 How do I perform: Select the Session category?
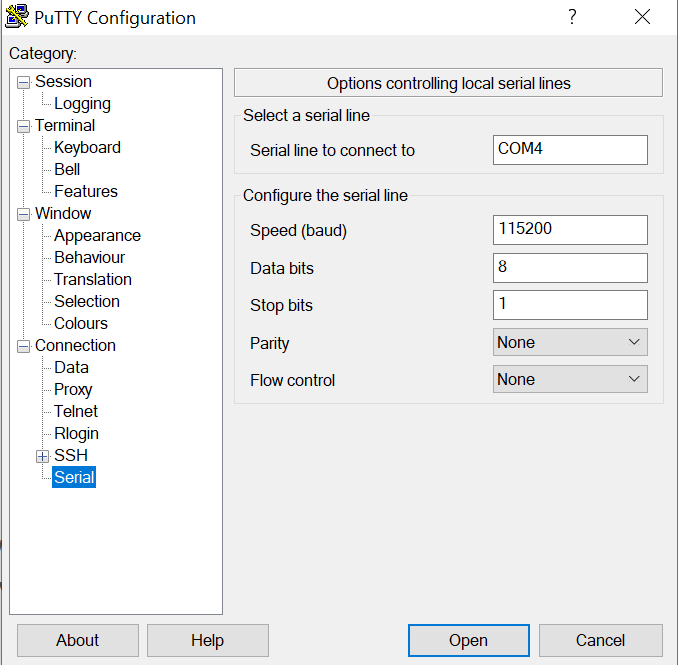[63, 81]
